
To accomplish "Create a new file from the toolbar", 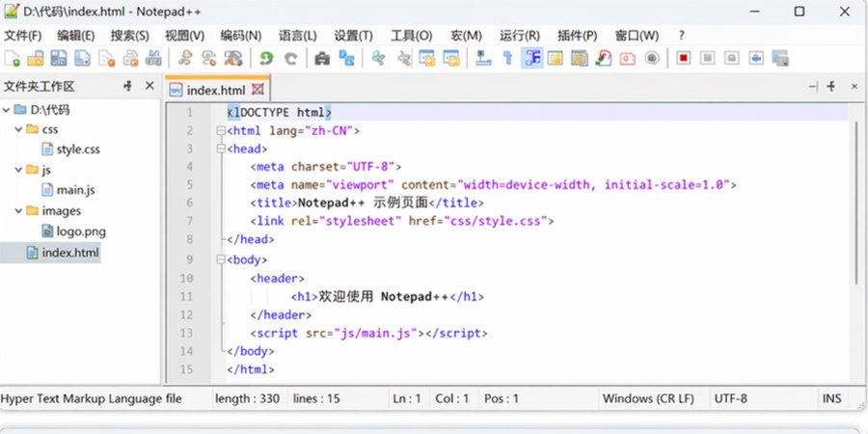I will pyautogui.click(x=13, y=58).
